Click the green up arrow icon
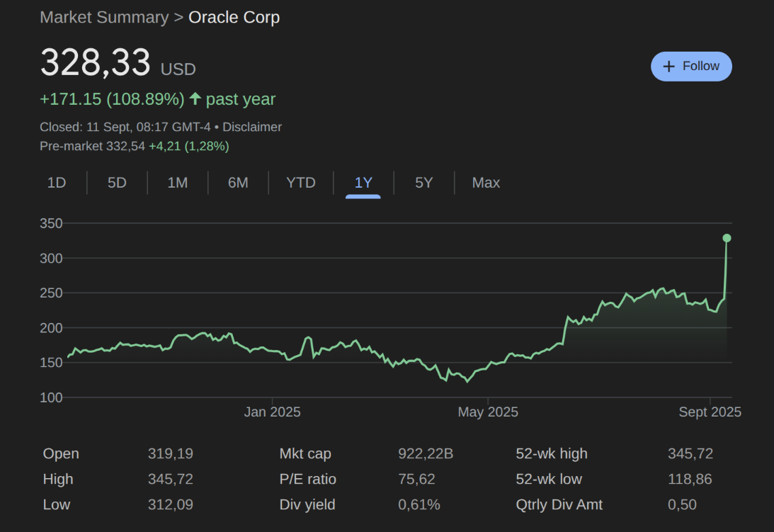This screenshot has width=774, height=532. pyautogui.click(x=195, y=98)
